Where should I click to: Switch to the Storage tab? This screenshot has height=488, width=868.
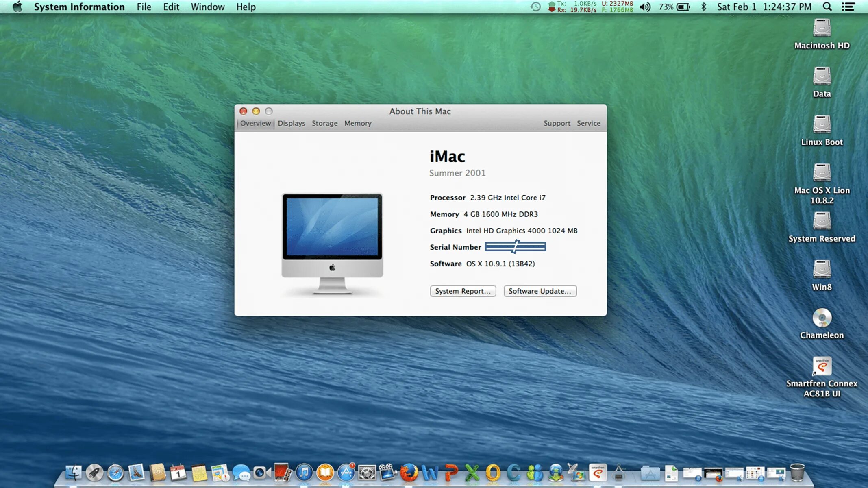(x=324, y=123)
